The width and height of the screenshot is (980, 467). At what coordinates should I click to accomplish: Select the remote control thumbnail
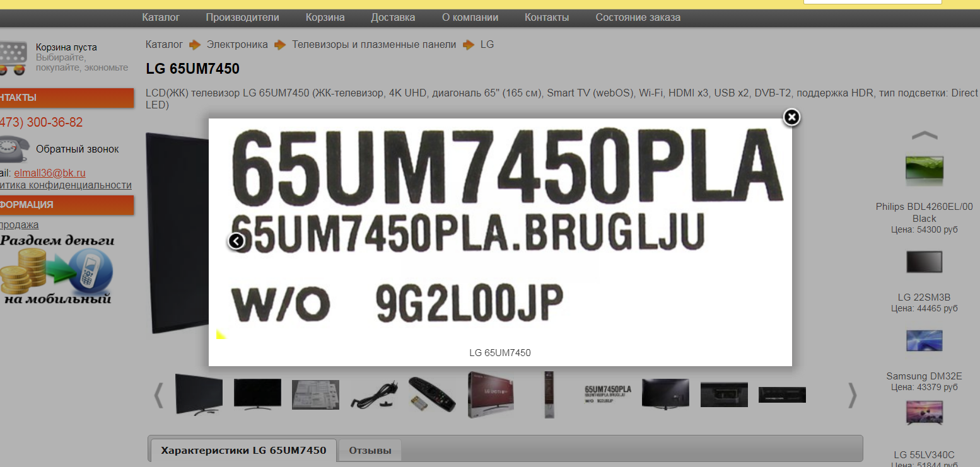pyautogui.click(x=431, y=395)
